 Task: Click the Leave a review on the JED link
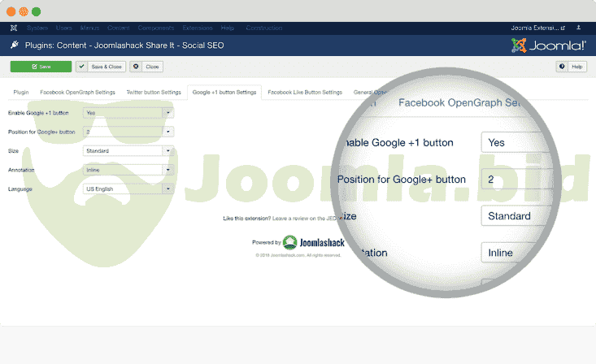click(307, 219)
